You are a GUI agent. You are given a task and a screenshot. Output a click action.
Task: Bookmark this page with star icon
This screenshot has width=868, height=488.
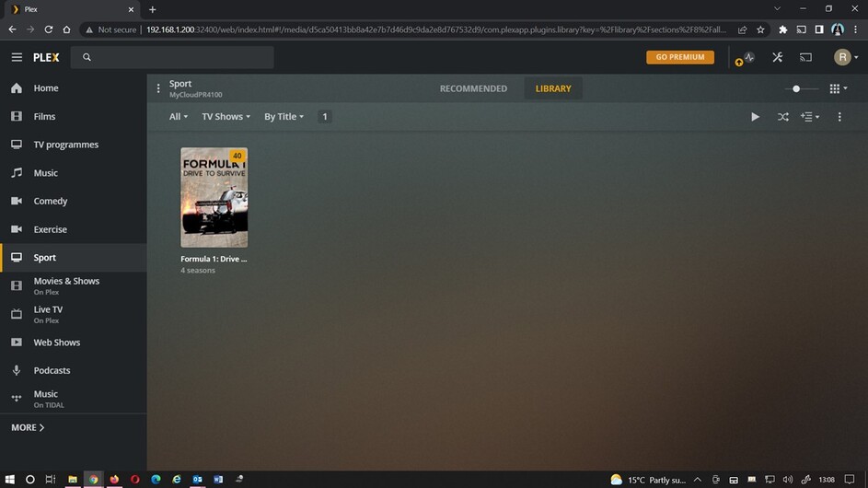pos(760,29)
